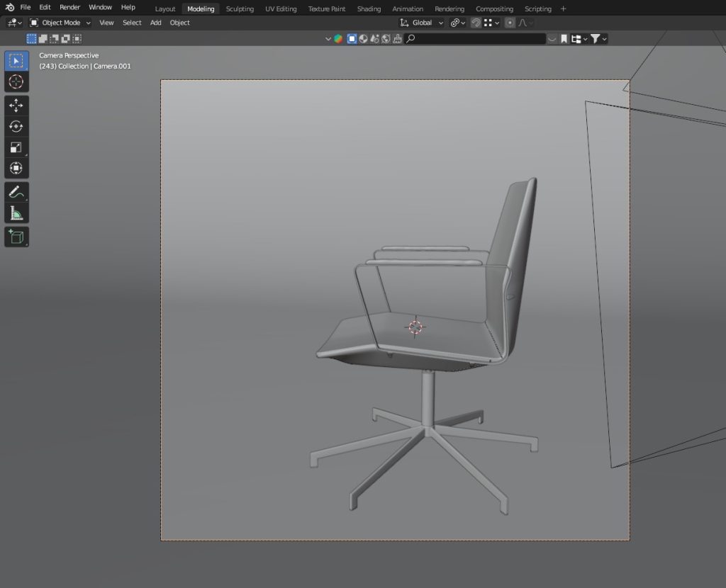
Task: Choose the Scale tool
Action: [16, 147]
